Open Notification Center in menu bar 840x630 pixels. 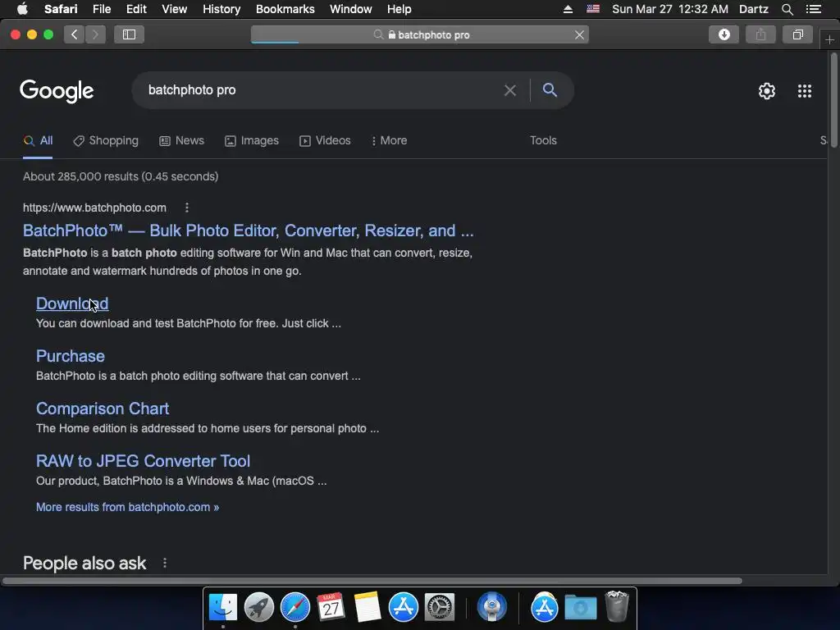point(814,9)
